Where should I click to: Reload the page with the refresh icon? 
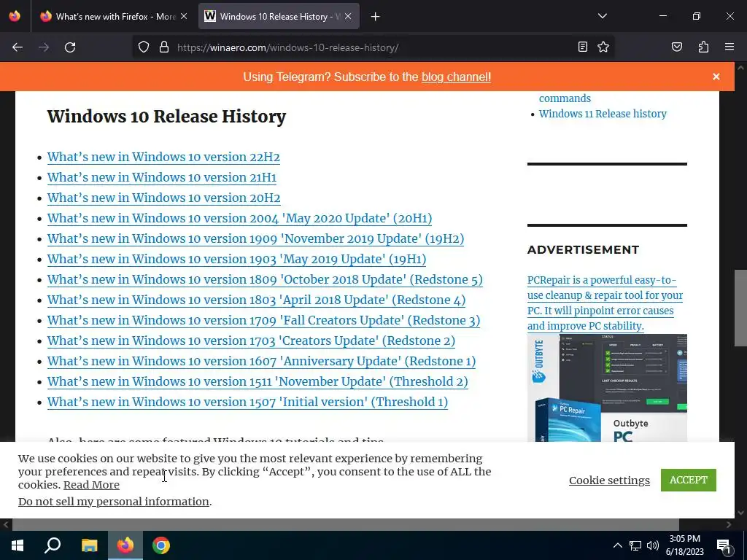coord(70,47)
